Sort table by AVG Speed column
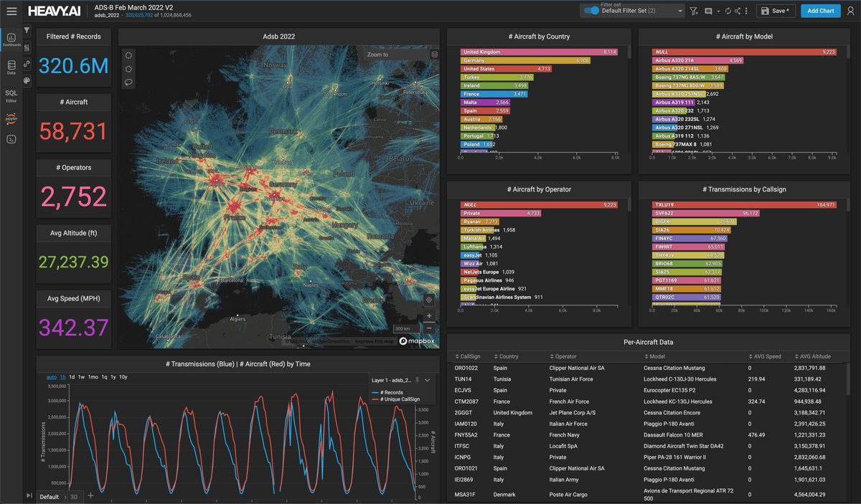The width and height of the screenshot is (861, 504). [x=763, y=356]
